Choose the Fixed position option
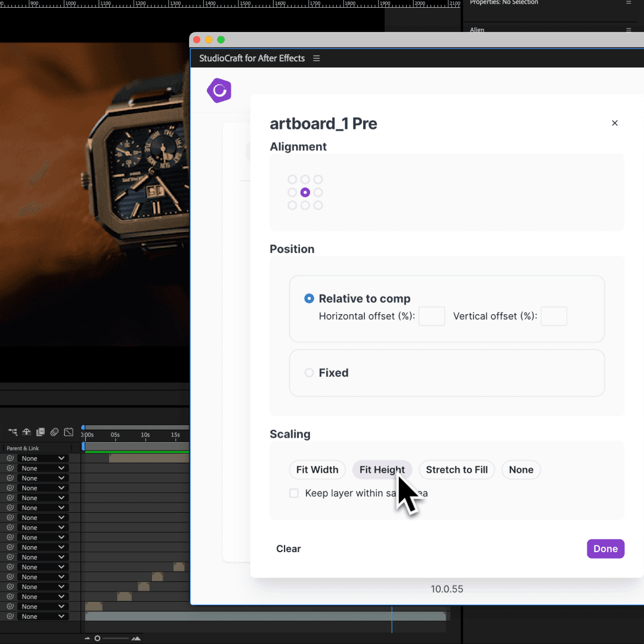Screen dimensions: 644x644 pos(309,373)
